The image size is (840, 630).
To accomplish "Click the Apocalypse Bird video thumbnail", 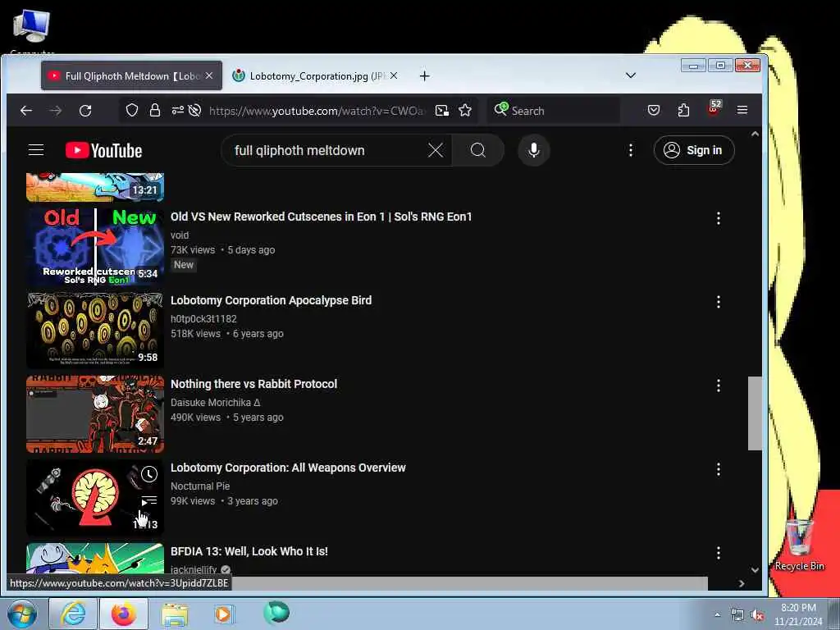I will [95, 331].
